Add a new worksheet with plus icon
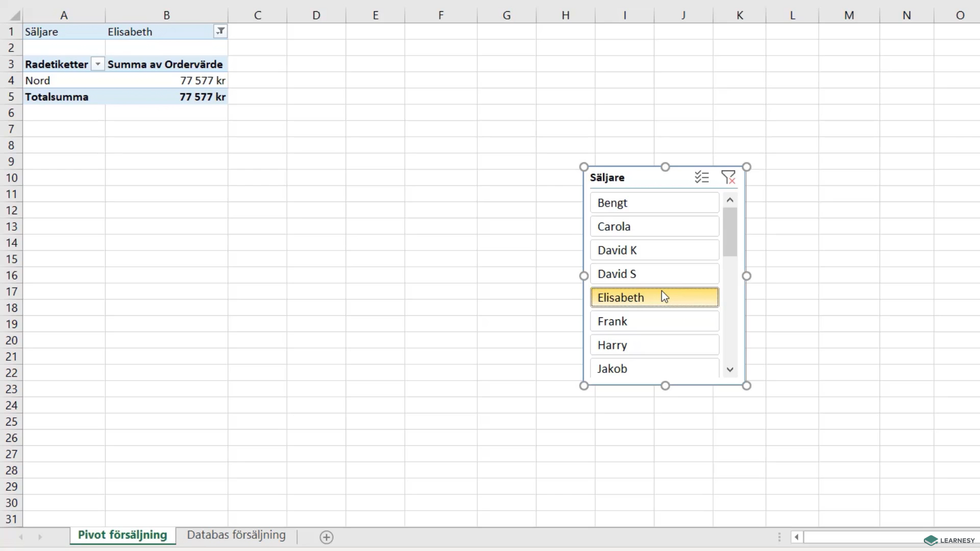This screenshot has height=551, width=980. [327, 537]
